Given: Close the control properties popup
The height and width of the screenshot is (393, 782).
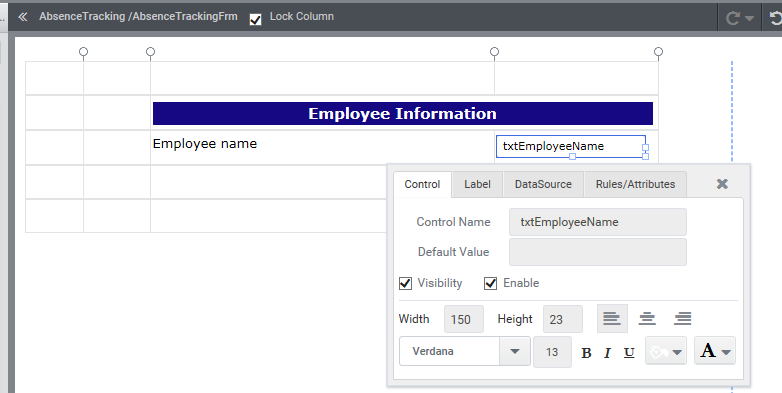Looking at the screenshot, I should (x=722, y=184).
